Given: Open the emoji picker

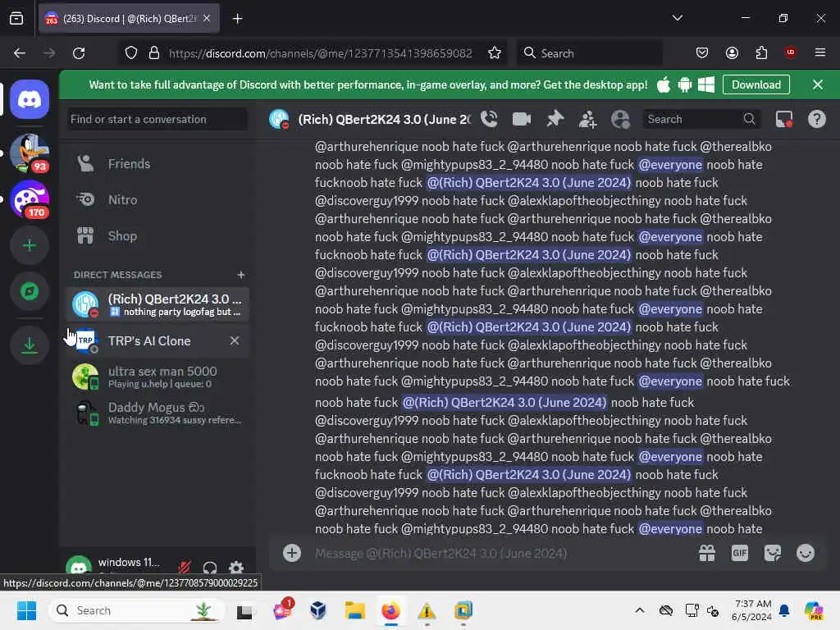Looking at the screenshot, I should pos(806,553).
